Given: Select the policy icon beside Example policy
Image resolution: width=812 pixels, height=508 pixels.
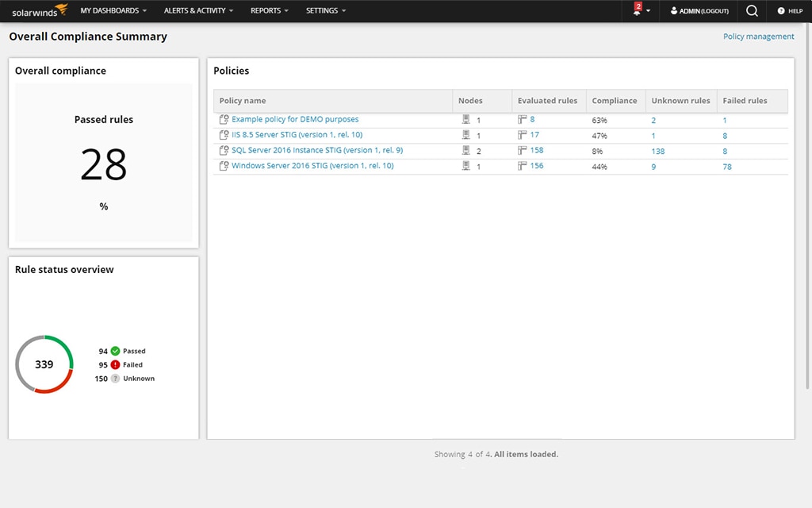Looking at the screenshot, I should 224,119.
